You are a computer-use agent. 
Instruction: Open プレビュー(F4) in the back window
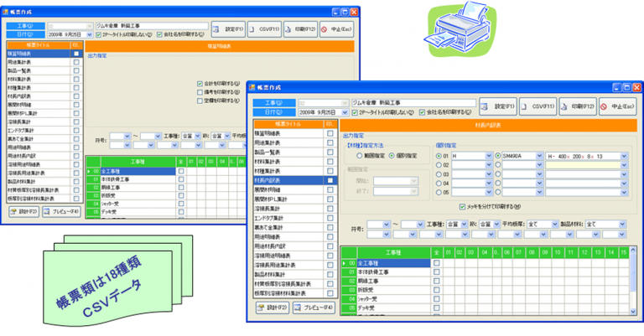tap(61, 212)
